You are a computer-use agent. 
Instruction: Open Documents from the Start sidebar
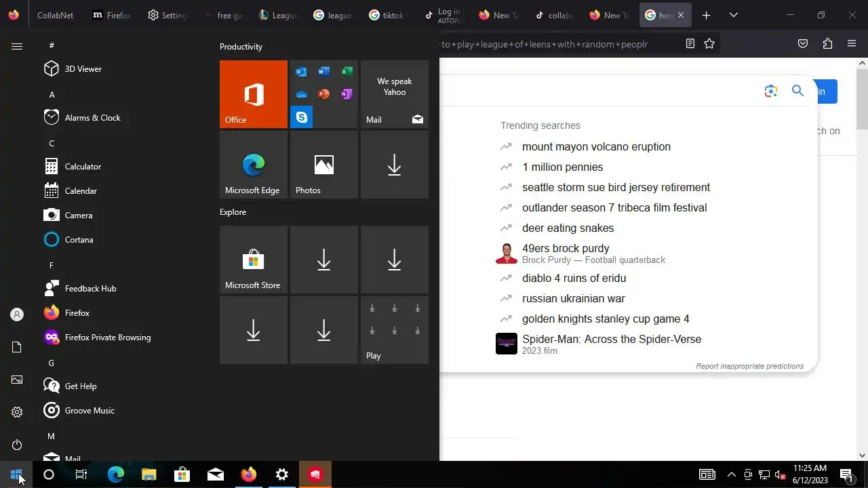[x=17, y=347]
